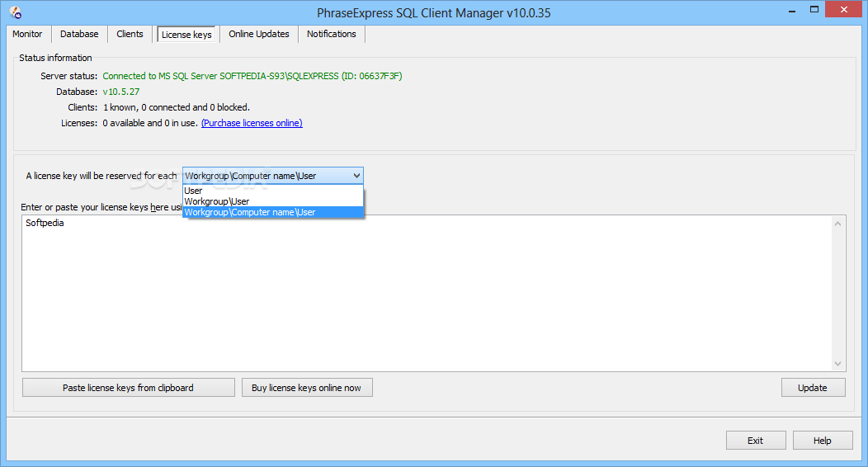Open the Purchase licenses online link
Screen dimensions: 868x467
(252, 123)
